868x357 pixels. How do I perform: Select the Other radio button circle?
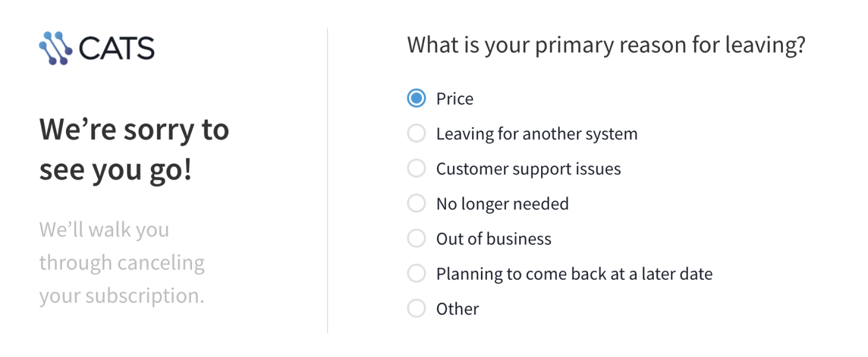(416, 309)
